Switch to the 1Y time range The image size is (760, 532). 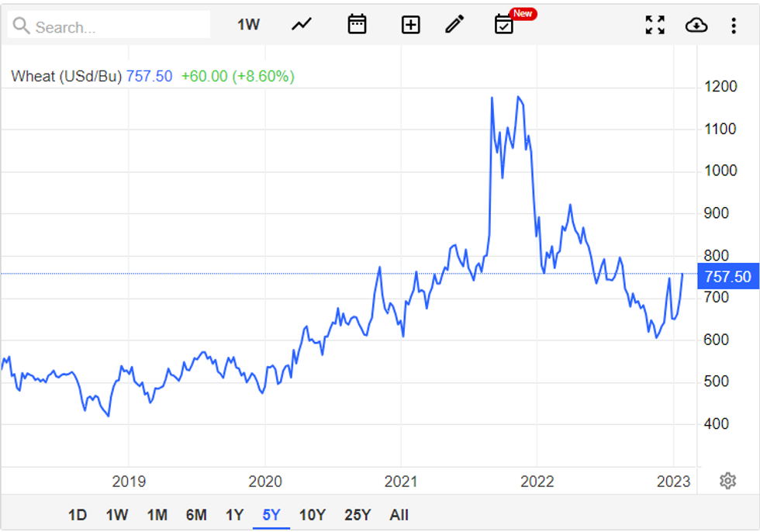click(234, 515)
